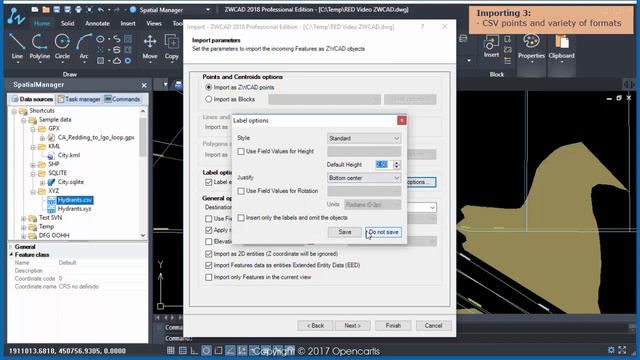The height and width of the screenshot is (360, 640).
Task: Collapse the Feature class property section
Action: tap(11, 255)
